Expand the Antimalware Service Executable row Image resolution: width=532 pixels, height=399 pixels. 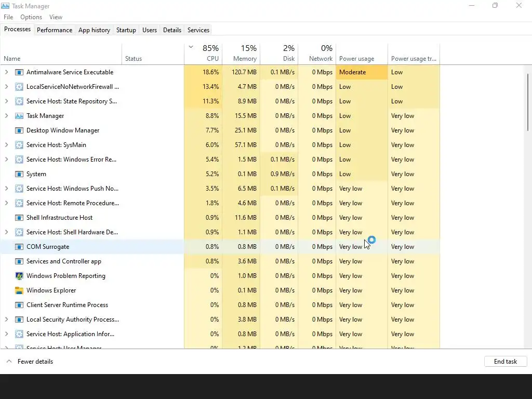tap(6, 72)
